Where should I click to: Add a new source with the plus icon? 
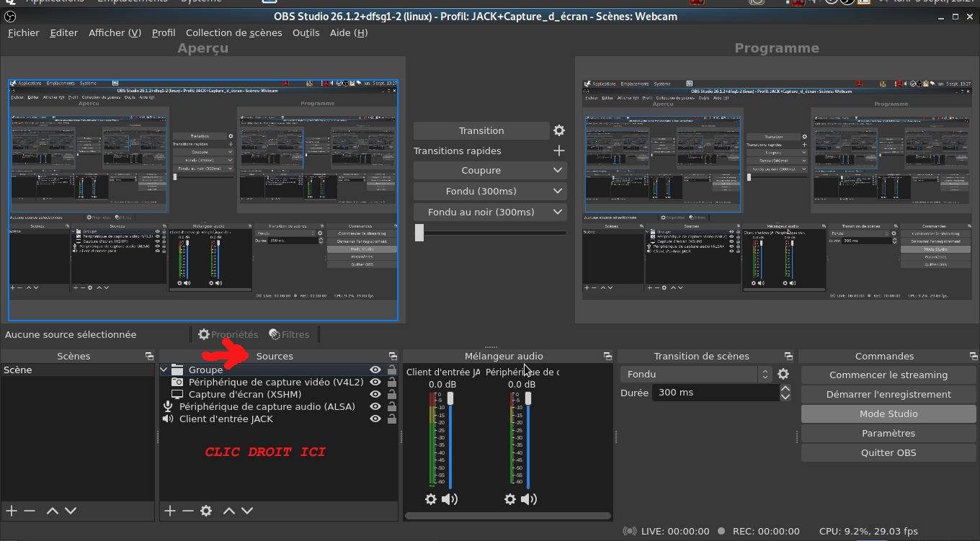point(170,511)
